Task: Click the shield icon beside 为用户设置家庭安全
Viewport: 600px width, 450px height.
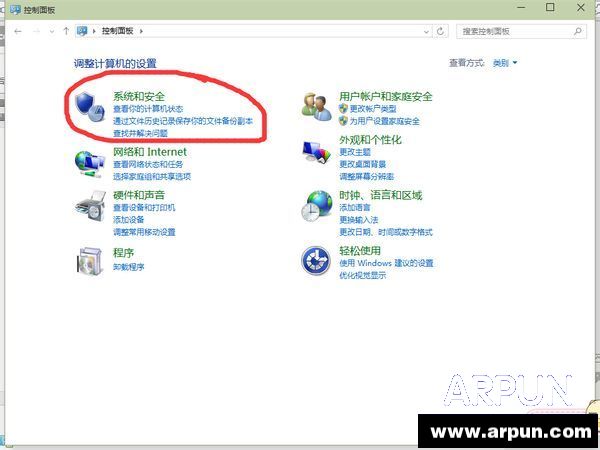Action: pyautogui.click(x=343, y=121)
